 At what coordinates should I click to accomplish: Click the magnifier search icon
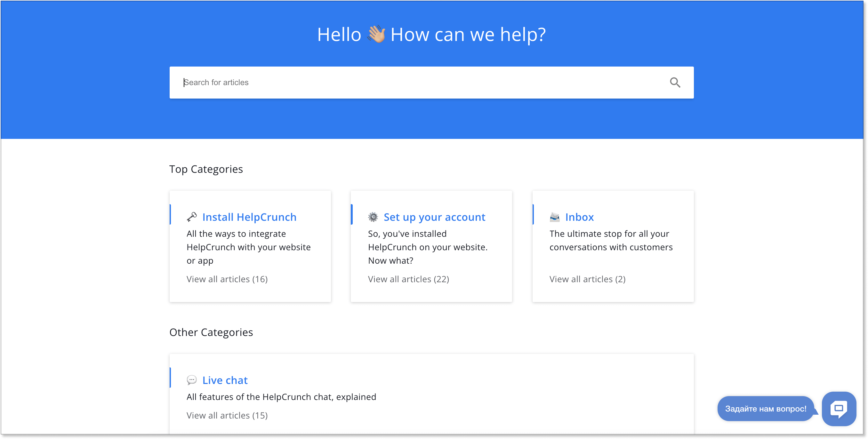pyautogui.click(x=675, y=83)
